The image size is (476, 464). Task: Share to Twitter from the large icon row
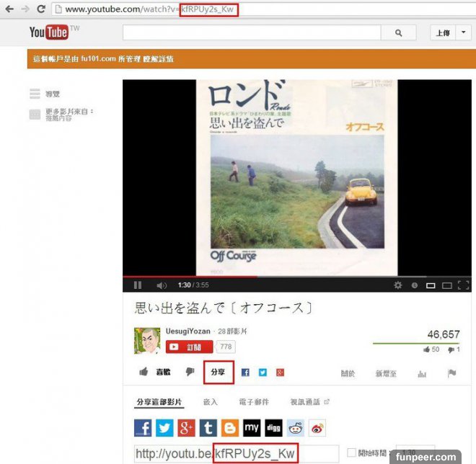click(x=165, y=428)
